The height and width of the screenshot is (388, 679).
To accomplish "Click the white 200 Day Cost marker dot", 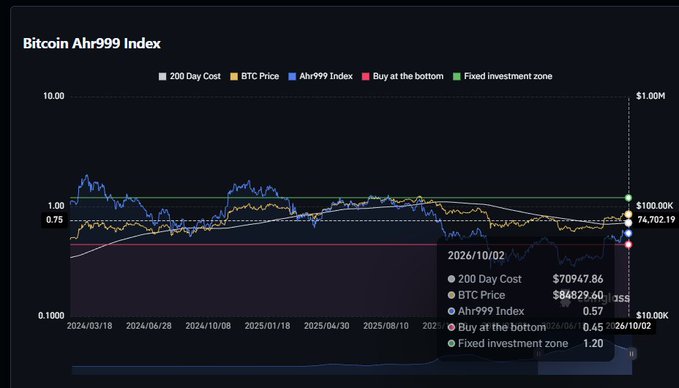I will (x=628, y=223).
